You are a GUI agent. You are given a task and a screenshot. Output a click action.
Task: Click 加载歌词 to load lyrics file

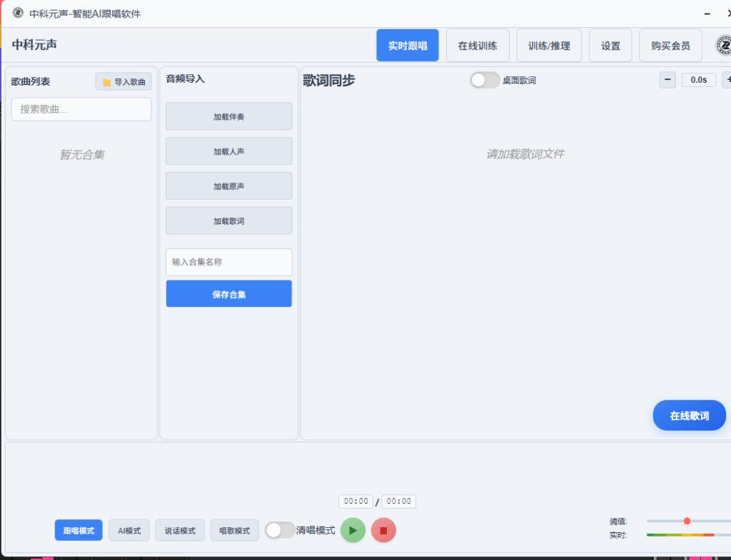point(228,220)
